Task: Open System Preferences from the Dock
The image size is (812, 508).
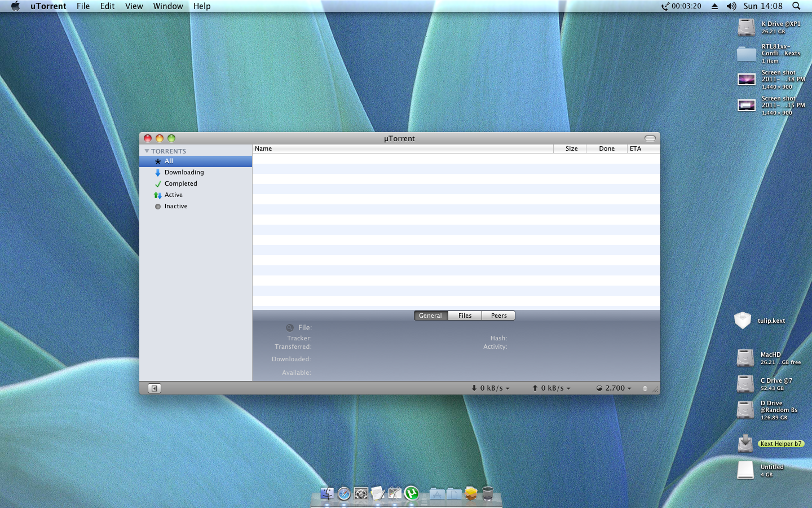Action: 361,493
